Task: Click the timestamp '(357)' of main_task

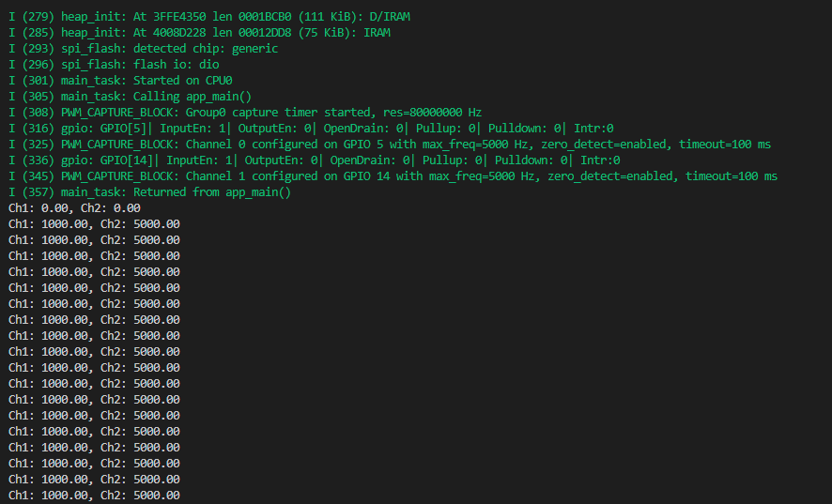Action: 38,192
